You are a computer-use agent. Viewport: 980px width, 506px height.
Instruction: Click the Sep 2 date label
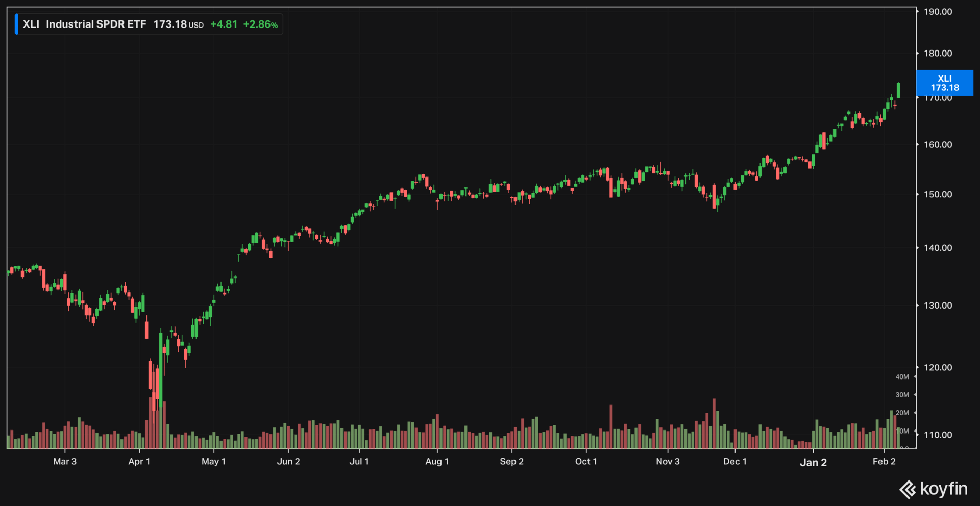[x=511, y=462]
